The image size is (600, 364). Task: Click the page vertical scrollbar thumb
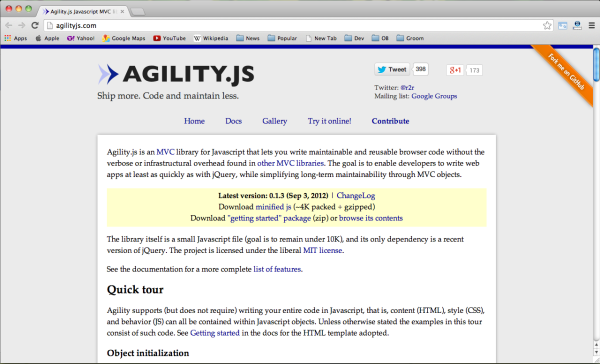pyautogui.click(x=597, y=64)
